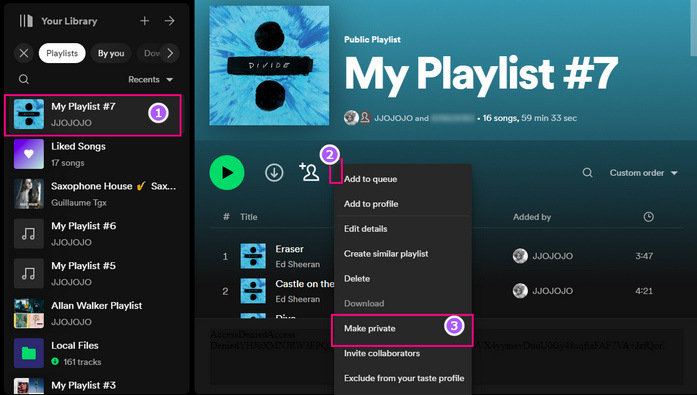Search within the playlist tracks
The width and height of the screenshot is (697, 395).
pos(588,173)
